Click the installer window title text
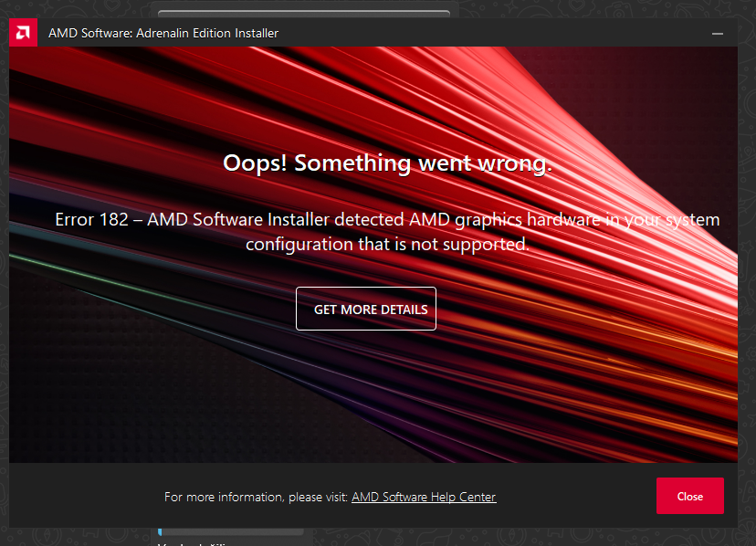756x546 pixels. [x=163, y=33]
